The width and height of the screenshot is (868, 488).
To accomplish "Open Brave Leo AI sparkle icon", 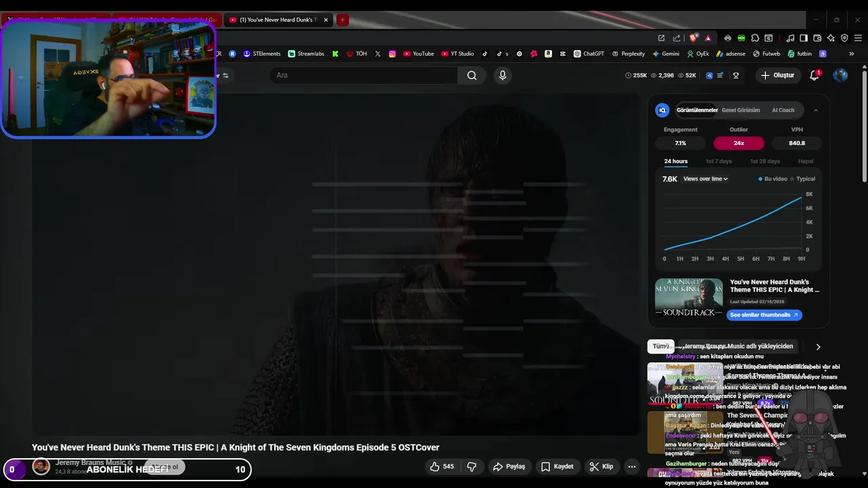I will [831, 38].
